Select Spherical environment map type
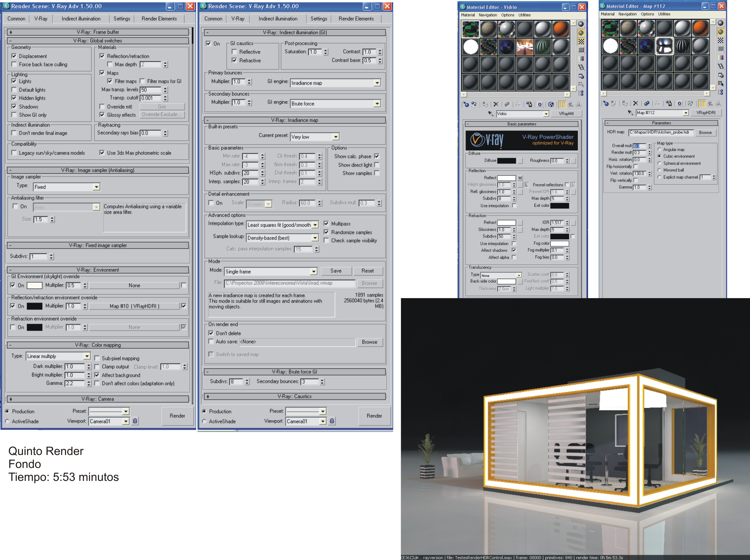The image size is (750, 560). 659,163
